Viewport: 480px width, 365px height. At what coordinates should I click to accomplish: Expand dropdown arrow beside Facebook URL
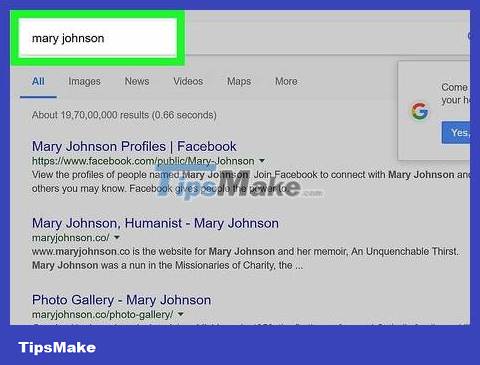[262, 161]
